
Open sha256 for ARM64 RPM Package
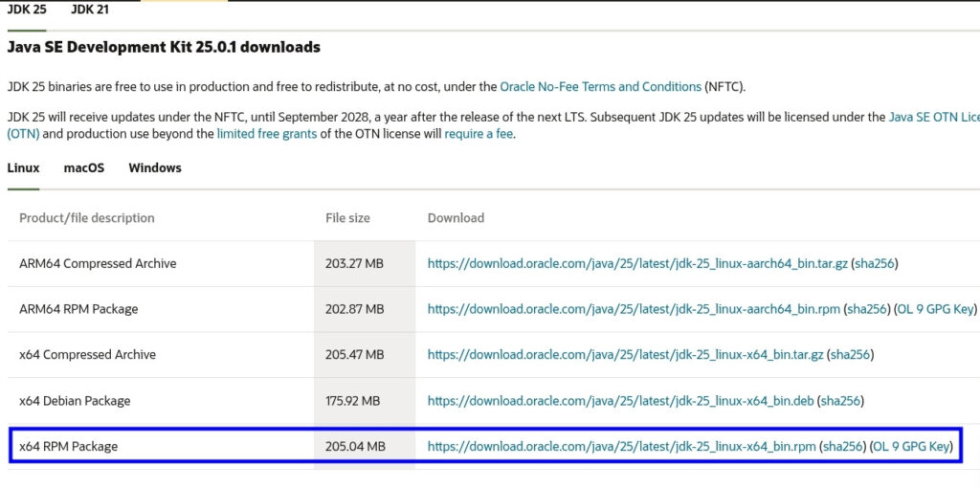866,309
